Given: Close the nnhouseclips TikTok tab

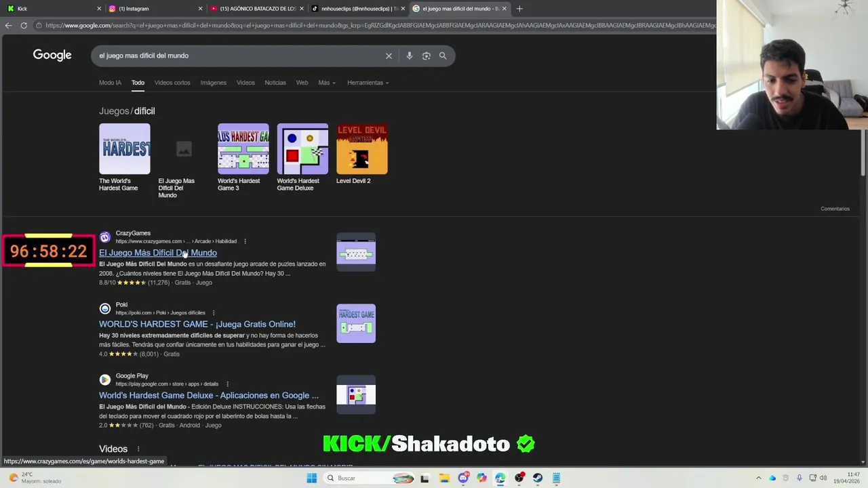Looking at the screenshot, I should point(403,8).
